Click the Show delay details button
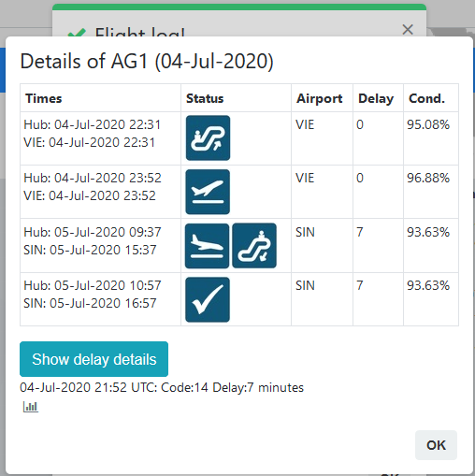 pyautogui.click(x=94, y=359)
